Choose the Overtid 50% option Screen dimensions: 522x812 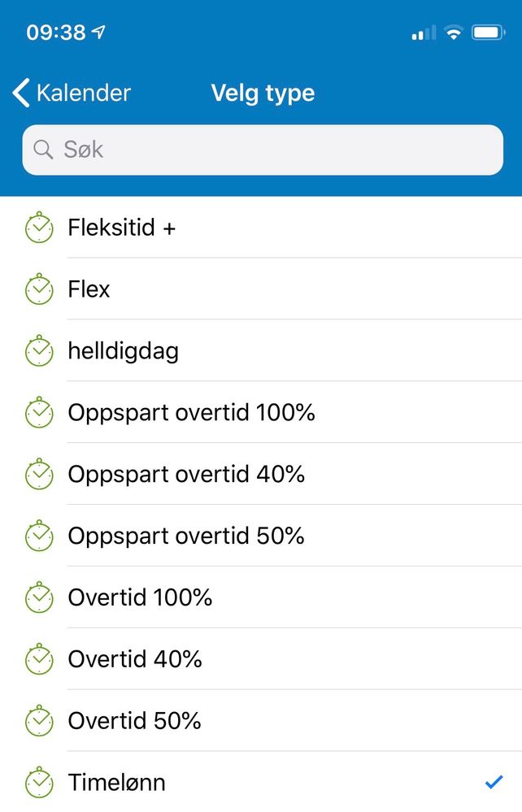pos(261,720)
